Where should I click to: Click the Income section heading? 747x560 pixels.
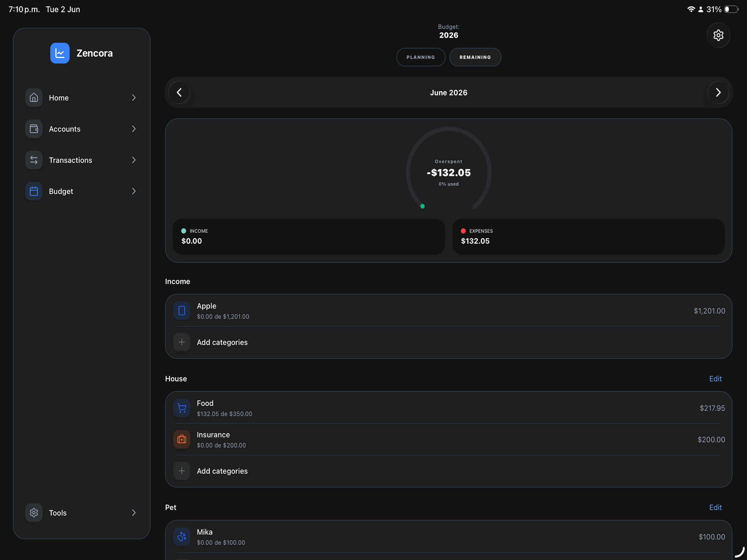(178, 282)
